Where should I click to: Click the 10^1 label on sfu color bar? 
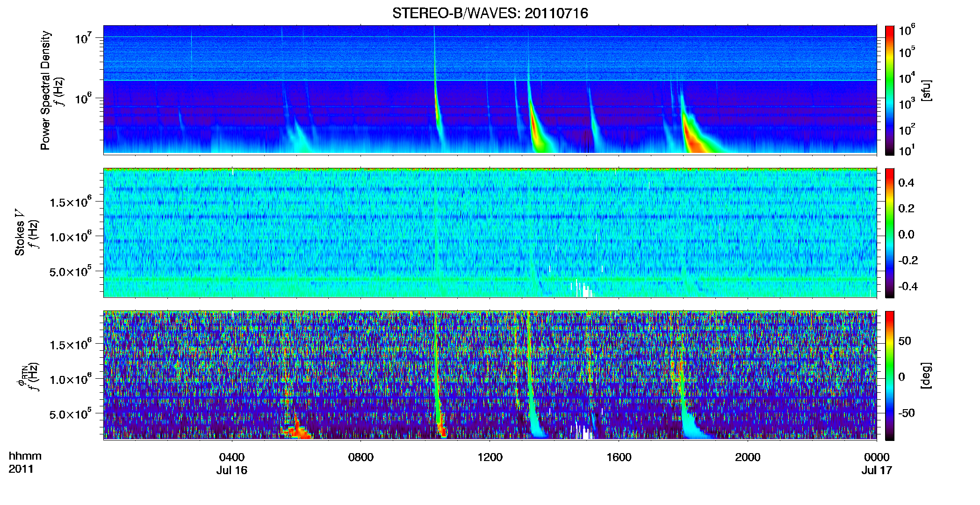click(907, 151)
